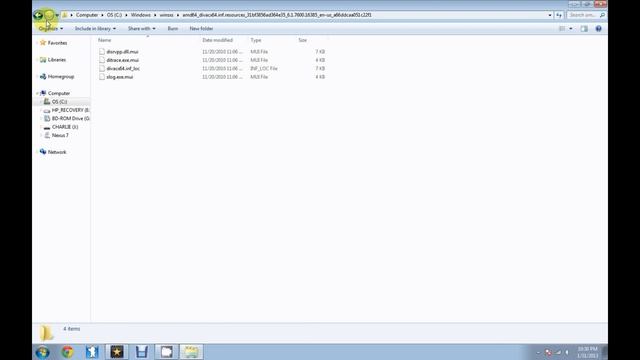
Task: Open the Include in library menu
Action: [x=95, y=29]
